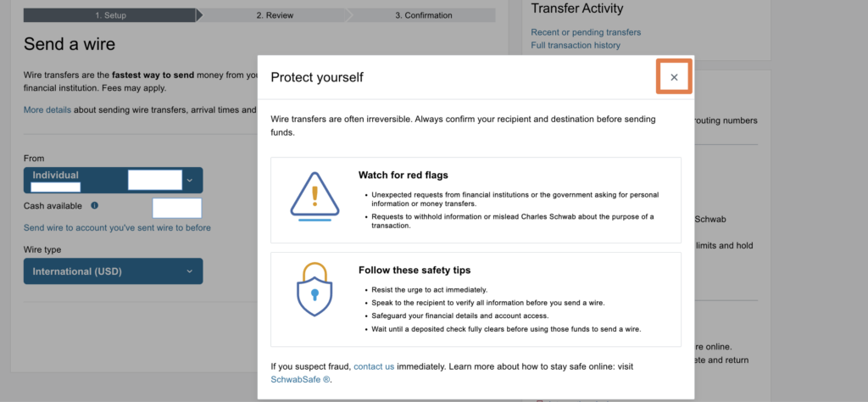
Task: Click the Transfer Activity panel heading
Action: point(576,8)
